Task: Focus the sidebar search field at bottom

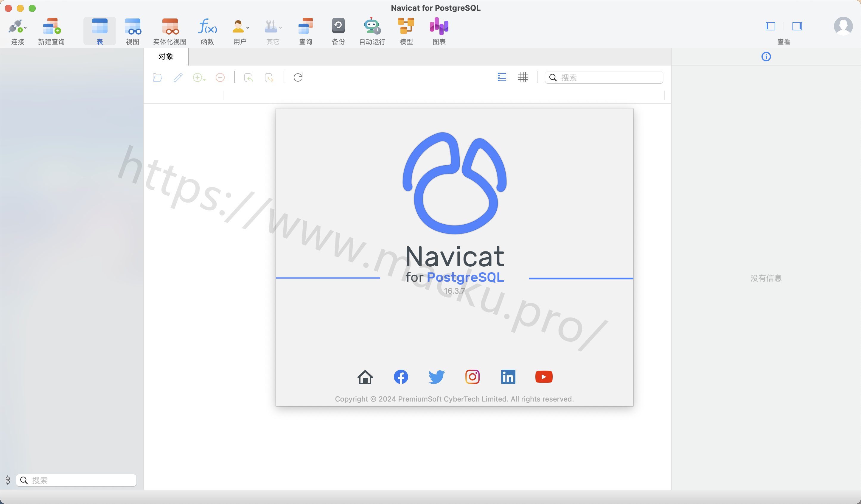Action: pyautogui.click(x=76, y=480)
